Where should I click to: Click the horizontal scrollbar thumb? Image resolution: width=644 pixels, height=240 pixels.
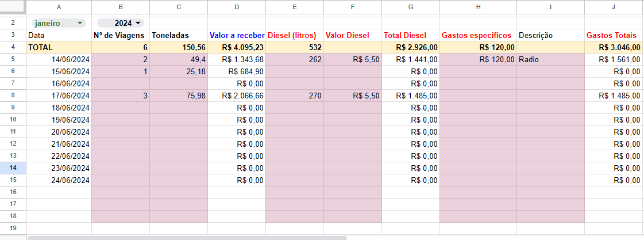[187, 238]
